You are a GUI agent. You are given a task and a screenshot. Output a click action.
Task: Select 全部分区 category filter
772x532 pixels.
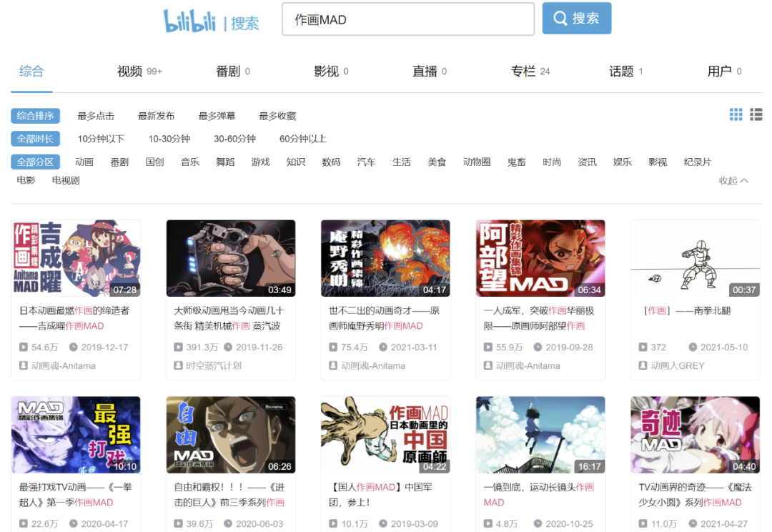[36, 162]
